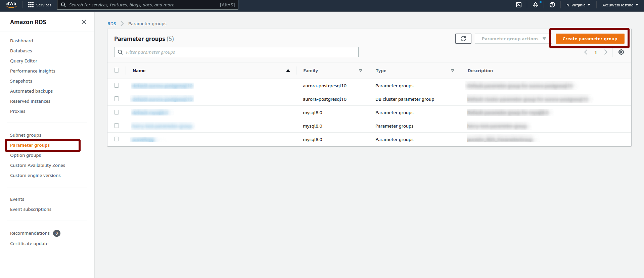
Task: Open Query Editor in the sidebar
Action: pos(24,61)
